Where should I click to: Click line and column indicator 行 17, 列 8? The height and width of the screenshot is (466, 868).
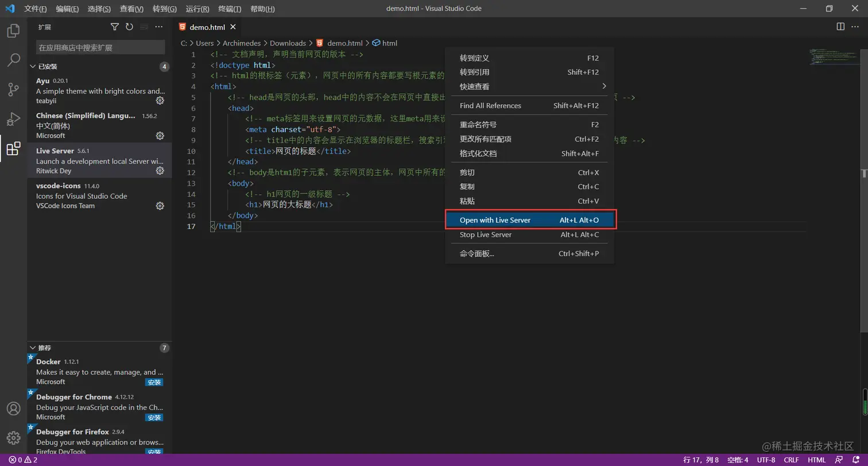(x=701, y=460)
